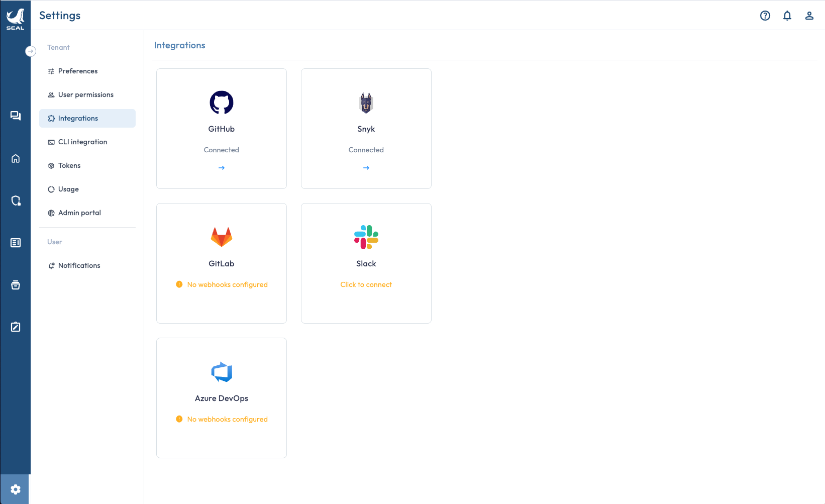Click the 'GitHub' card title
The image size is (825, 504).
pyautogui.click(x=222, y=129)
